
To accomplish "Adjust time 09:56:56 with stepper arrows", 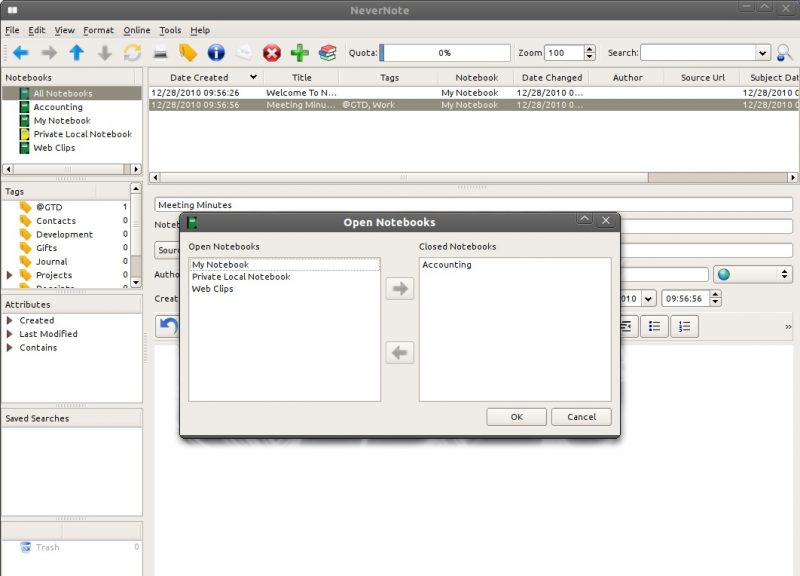I will tap(715, 298).
